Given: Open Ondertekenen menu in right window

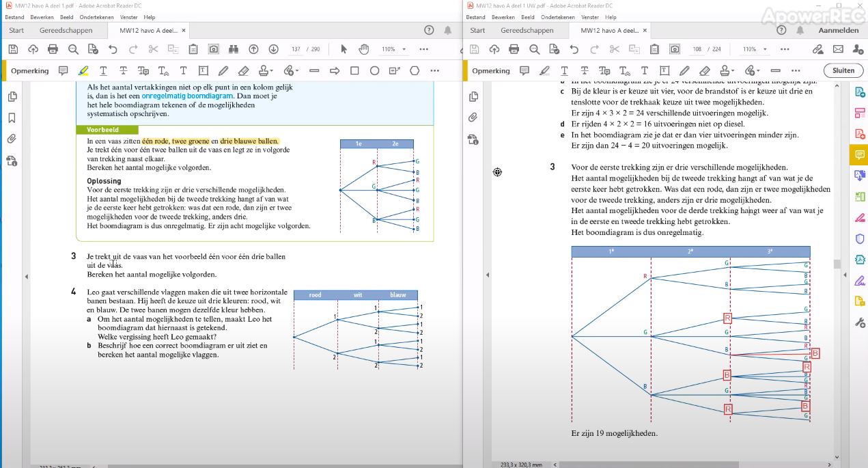Looking at the screenshot, I should (557, 17).
